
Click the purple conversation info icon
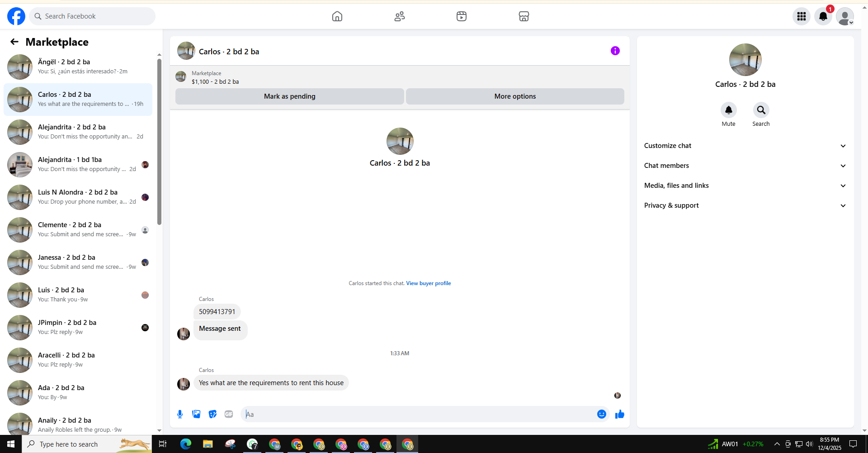(x=615, y=51)
